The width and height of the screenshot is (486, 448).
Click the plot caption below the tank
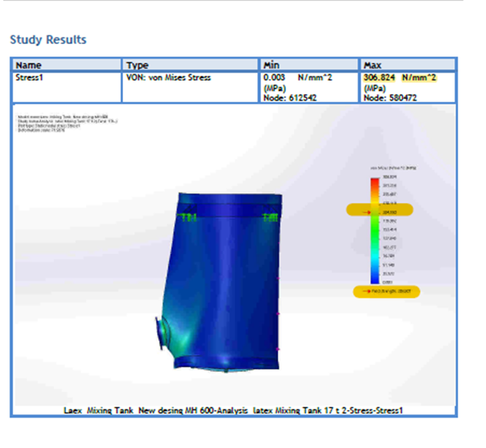233,410
